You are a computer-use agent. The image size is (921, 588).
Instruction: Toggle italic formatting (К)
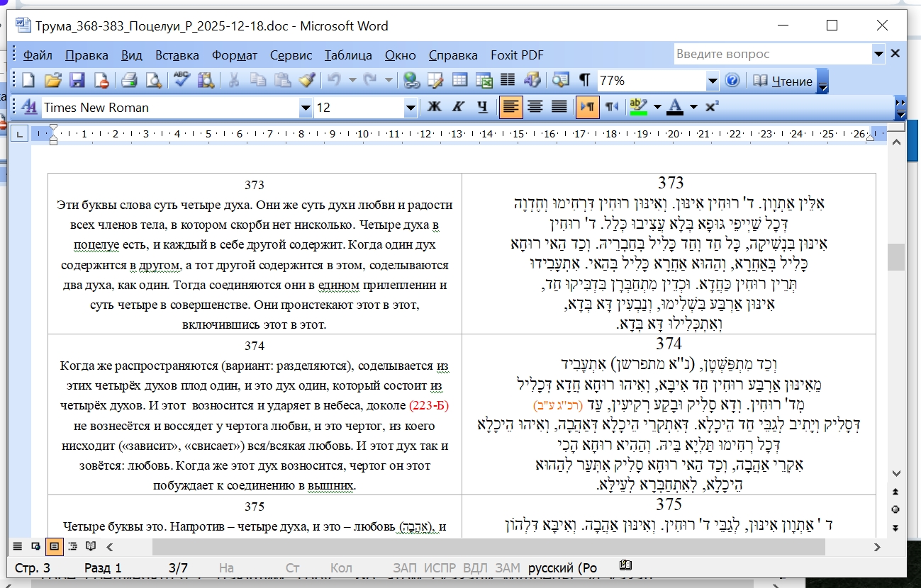tap(458, 107)
